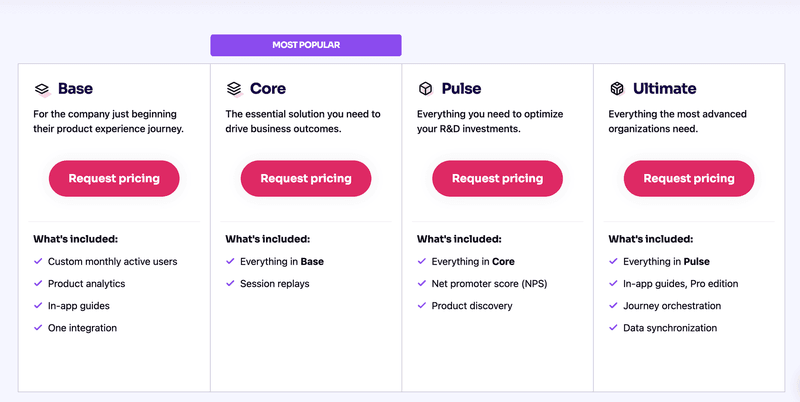Request pricing for the Base plan
This screenshot has width=800, height=402.
point(114,179)
